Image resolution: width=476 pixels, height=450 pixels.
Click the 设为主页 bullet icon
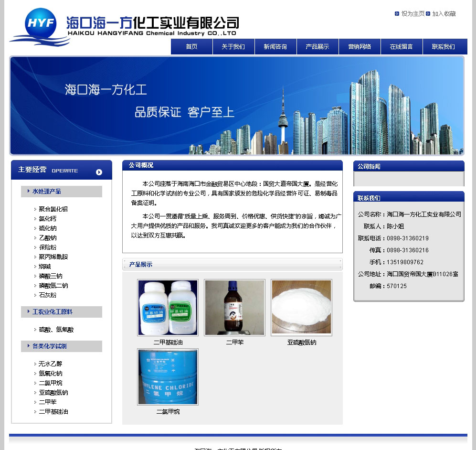pos(397,14)
